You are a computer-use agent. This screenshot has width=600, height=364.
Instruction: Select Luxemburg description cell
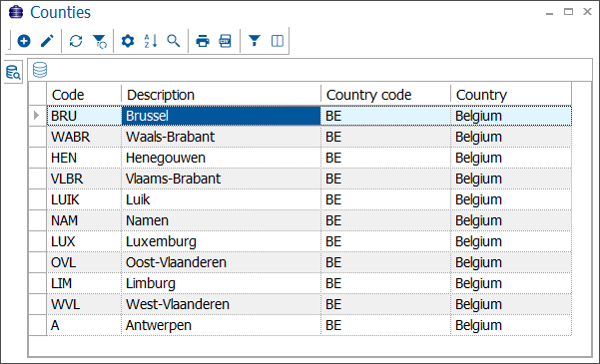pos(221,241)
